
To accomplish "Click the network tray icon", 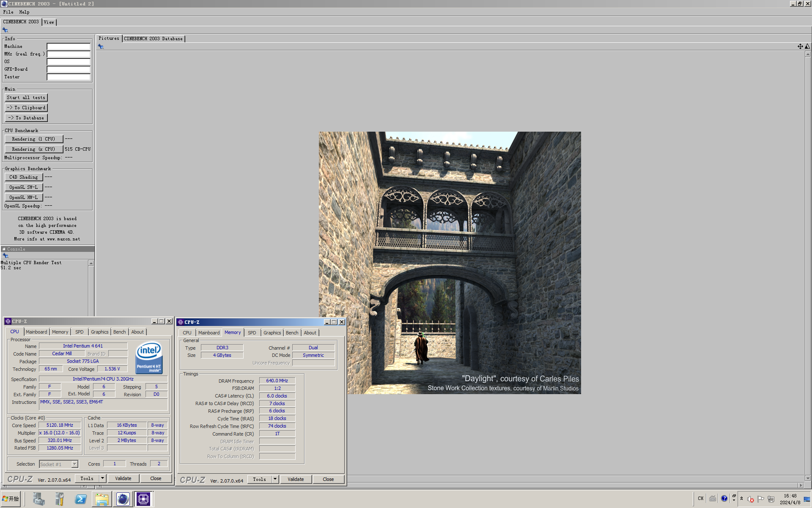I will click(x=771, y=499).
